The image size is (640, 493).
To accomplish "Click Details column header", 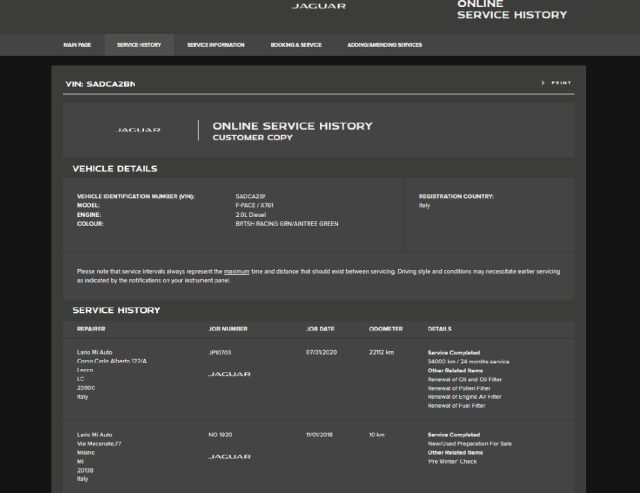I will [440, 329].
